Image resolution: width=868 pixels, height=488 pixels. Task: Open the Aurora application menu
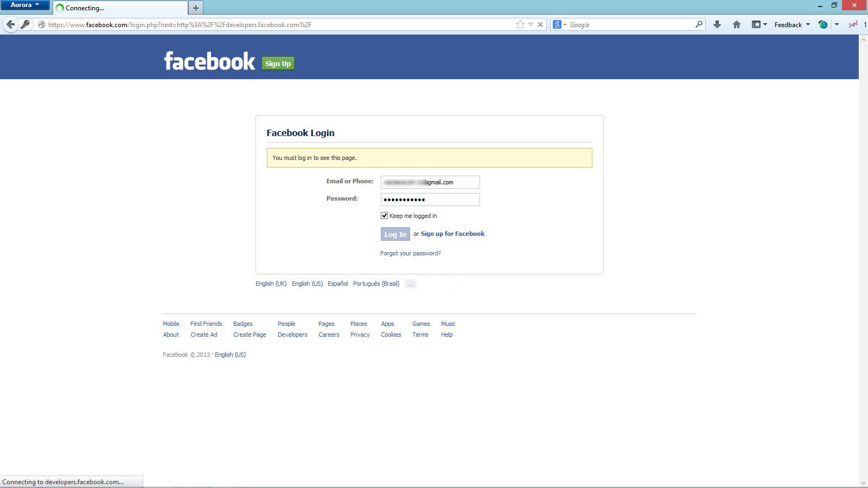(x=25, y=5)
